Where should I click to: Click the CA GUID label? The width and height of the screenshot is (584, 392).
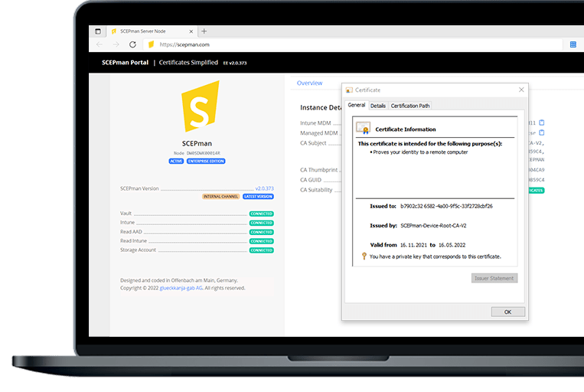[x=311, y=180]
